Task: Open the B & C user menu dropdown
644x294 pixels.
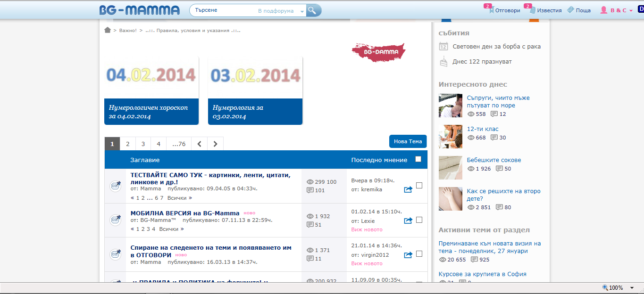Action: click(631, 10)
